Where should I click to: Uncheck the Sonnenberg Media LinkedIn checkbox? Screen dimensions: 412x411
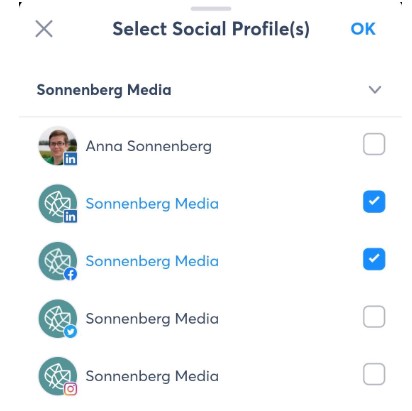(374, 201)
